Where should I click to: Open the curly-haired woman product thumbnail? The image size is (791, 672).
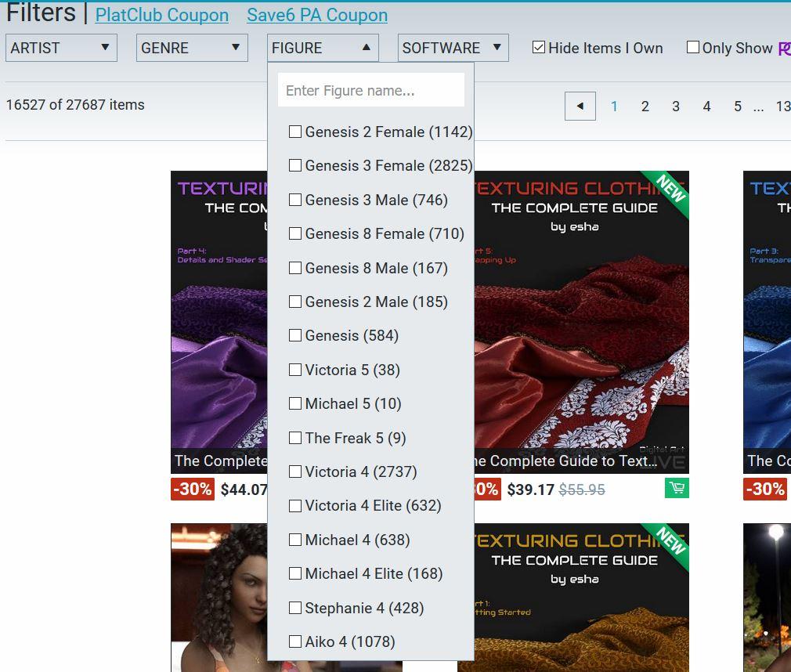pyautogui.click(x=219, y=598)
